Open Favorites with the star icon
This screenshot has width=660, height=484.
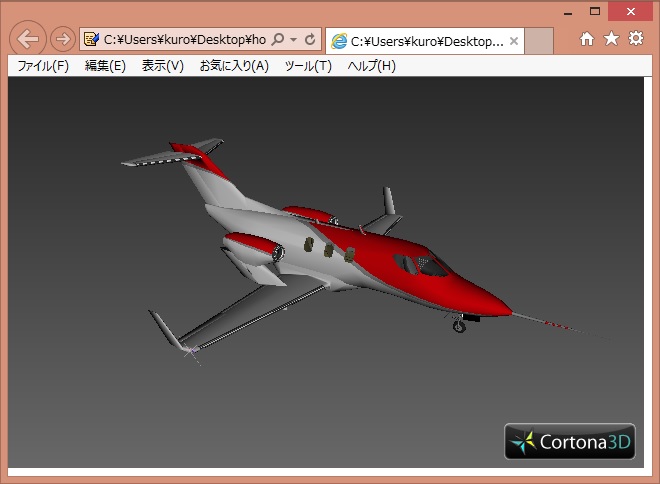pyautogui.click(x=611, y=39)
